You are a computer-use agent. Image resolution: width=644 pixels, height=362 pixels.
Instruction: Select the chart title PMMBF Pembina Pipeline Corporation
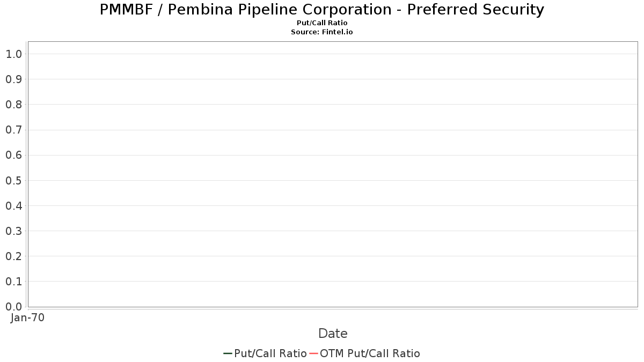(x=322, y=10)
